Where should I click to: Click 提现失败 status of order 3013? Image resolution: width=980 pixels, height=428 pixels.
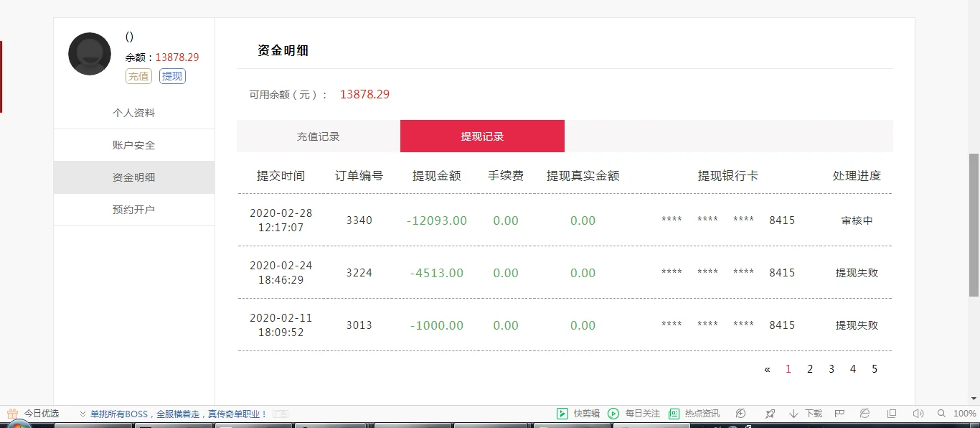click(857, 326)
